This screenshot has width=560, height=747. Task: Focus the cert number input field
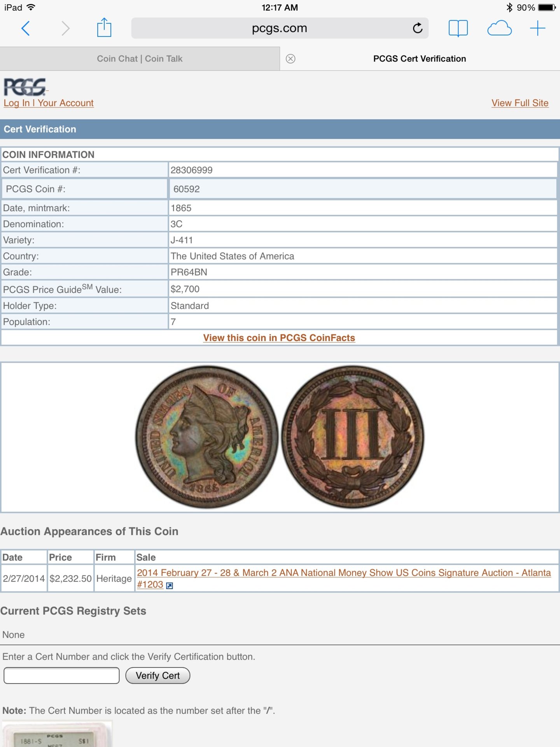point(61,675)
